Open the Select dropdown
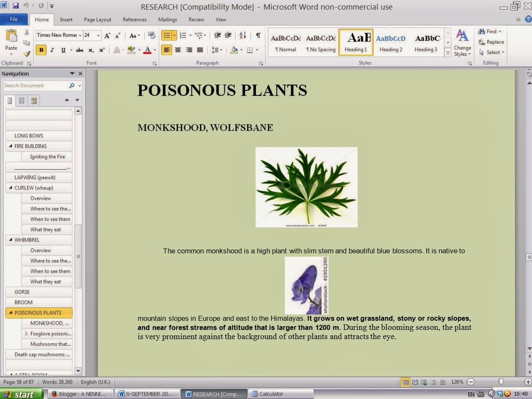The width and height of the screenshot is (532, 399). [x=492, y=52]
